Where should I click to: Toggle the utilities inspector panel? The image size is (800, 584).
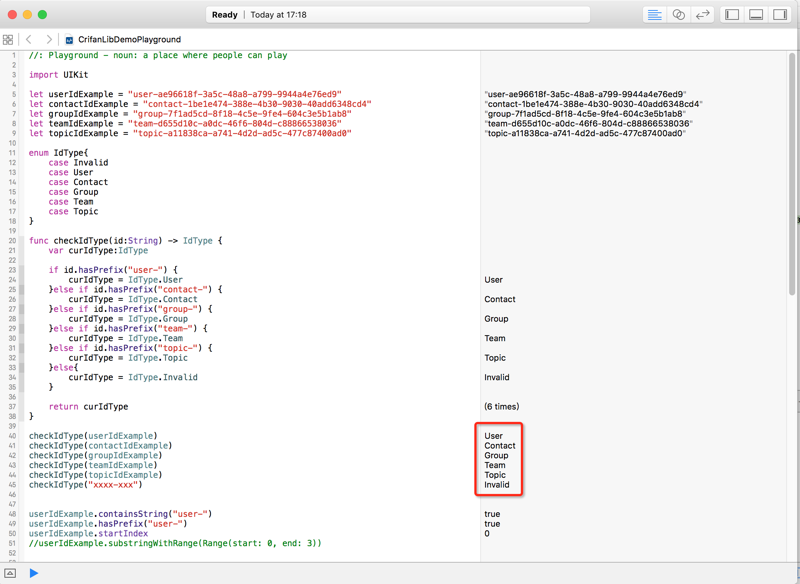(780, 15)
